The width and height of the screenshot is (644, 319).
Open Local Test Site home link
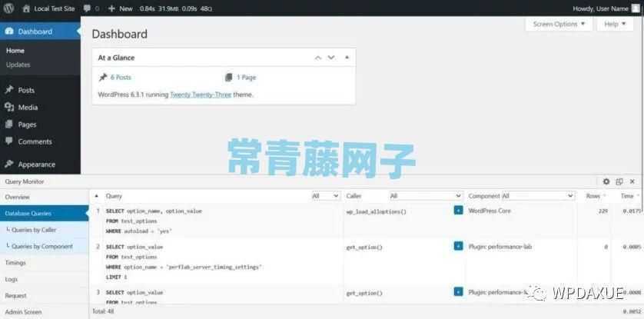(49, 8)
